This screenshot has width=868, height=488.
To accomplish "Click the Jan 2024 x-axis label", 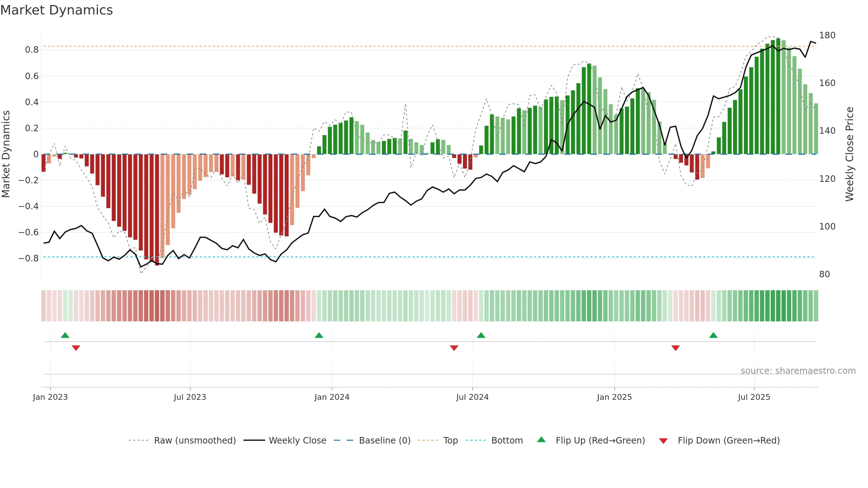I will [x=332, y=397].
